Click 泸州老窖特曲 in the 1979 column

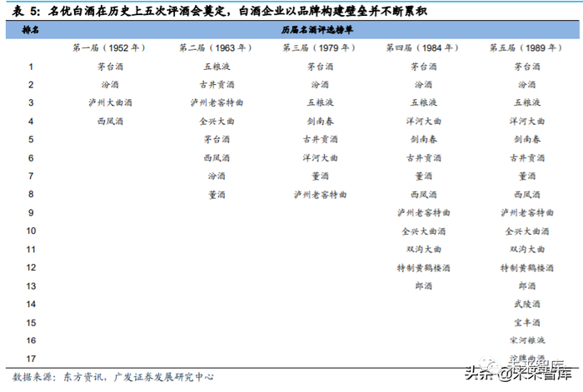(320, 195)
